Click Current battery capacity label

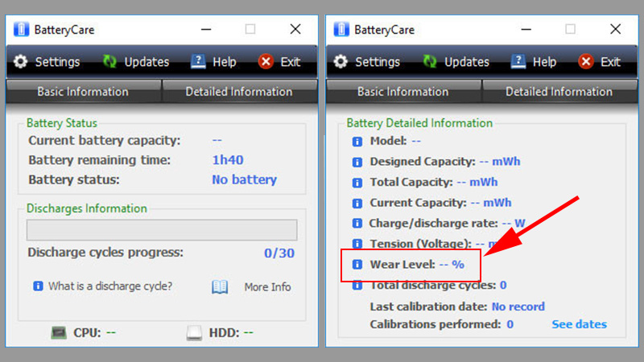coord(105,140)
